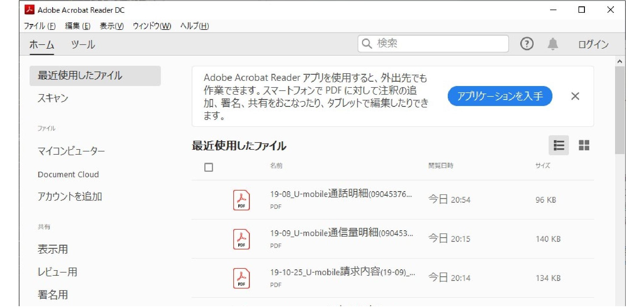Open the notifications bell icon
644x307 pixels.
[553, 44]
